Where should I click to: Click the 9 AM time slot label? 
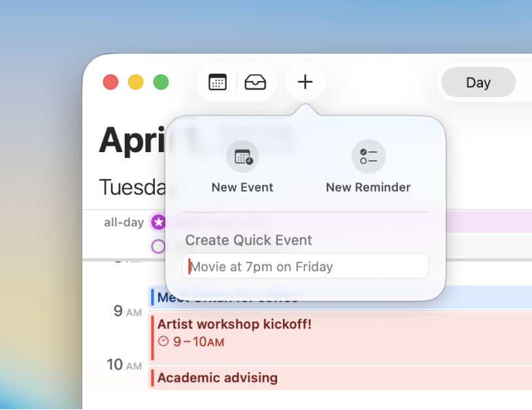(x=127, y=311)
